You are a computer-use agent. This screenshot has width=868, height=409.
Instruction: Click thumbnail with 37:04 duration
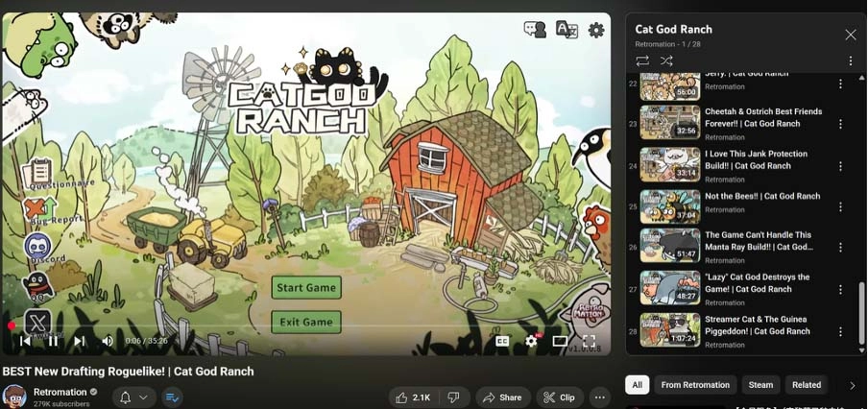pos(670,206)
